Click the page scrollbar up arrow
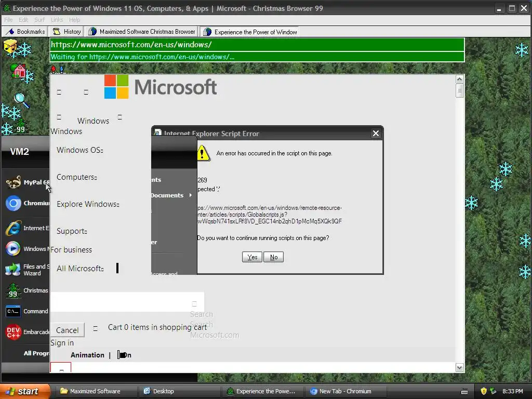 tap(459, 79)
